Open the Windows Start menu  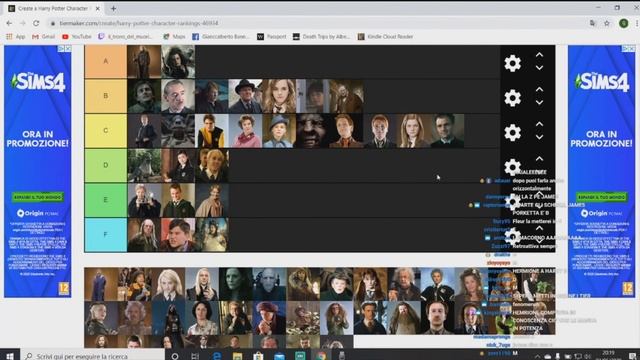pyautogui.click(x=10, y=356)
